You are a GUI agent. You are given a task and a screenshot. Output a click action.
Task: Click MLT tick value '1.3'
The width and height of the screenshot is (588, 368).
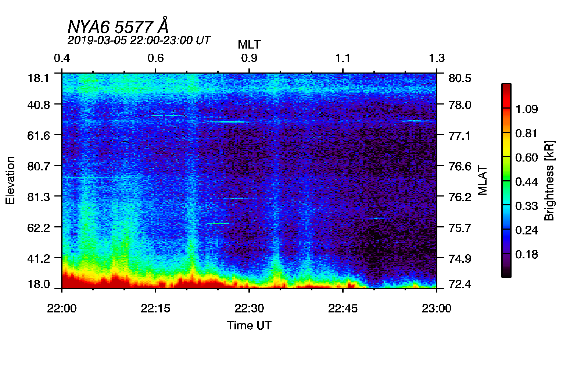(x=437, y=58)
